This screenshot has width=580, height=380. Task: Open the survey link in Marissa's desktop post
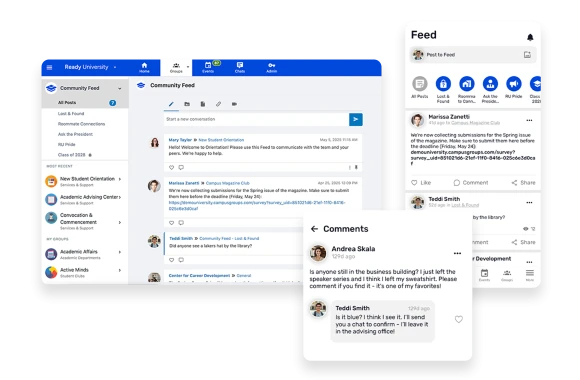(x=257, y=205)
